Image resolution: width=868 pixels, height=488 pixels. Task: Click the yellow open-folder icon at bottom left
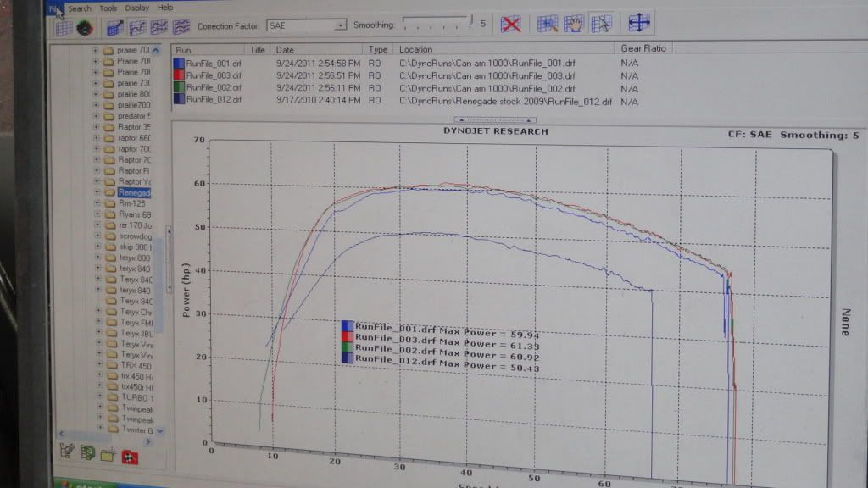108,457
